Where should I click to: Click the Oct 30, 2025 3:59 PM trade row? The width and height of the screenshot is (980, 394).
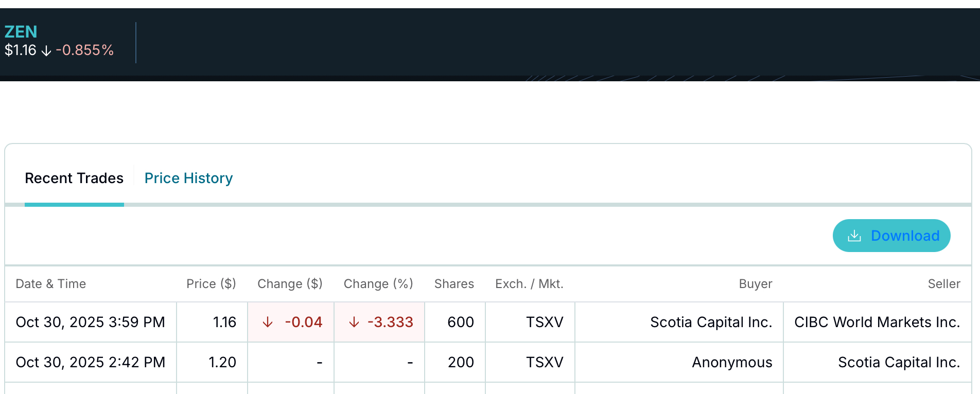coord(91,323)
